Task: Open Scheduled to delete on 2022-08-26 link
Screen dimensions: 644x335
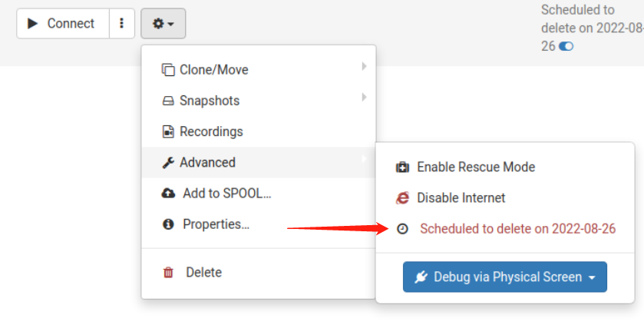Action: (517, 228)
